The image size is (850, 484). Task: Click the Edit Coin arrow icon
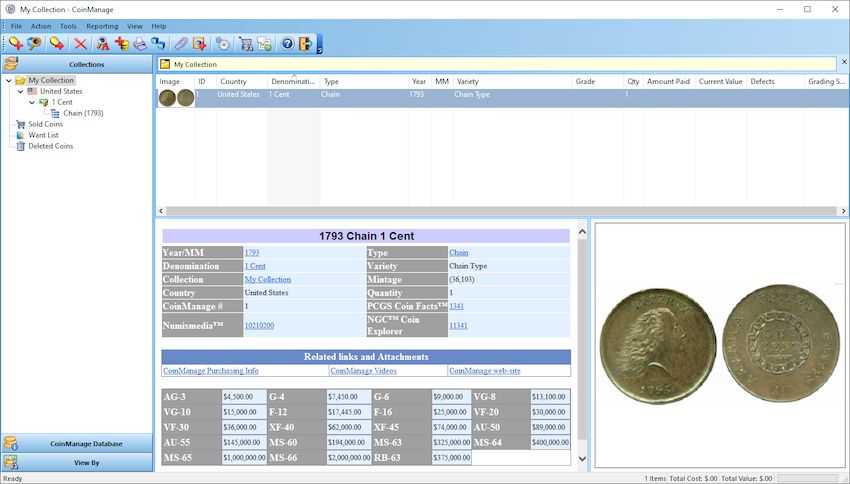(x=57, y=44)
